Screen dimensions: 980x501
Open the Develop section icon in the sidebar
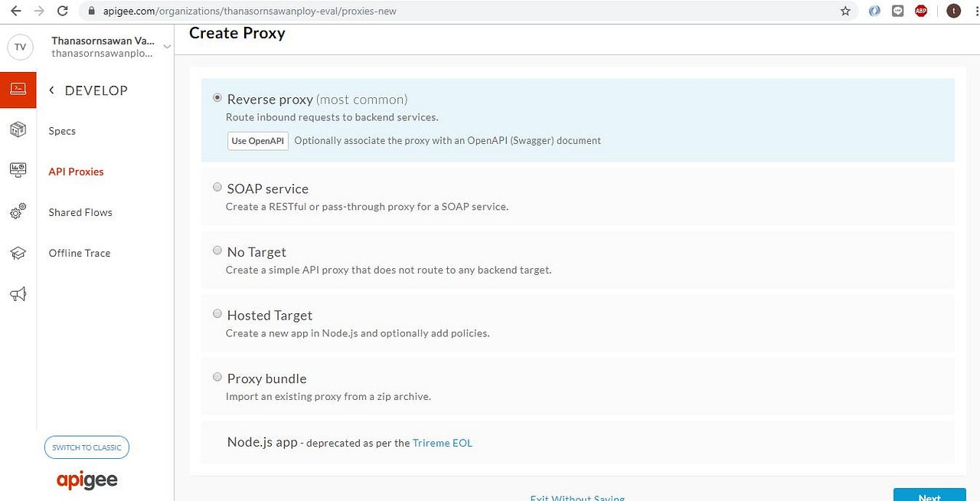click(x=18, y=90)
